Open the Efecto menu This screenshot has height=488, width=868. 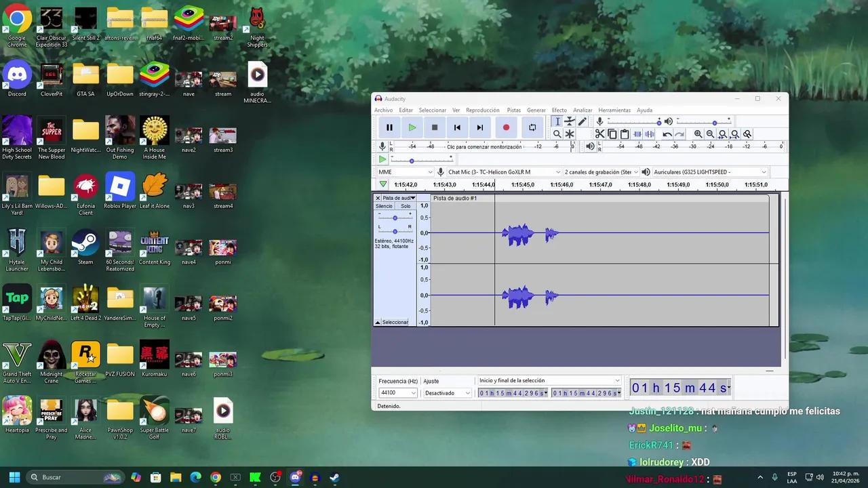point(559,110)
